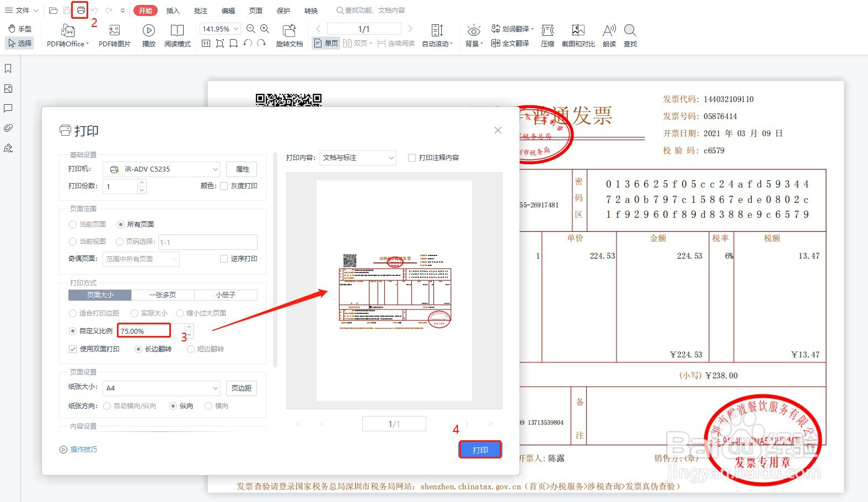Zoom out with the minus magnifier

(x=251, y=29)
